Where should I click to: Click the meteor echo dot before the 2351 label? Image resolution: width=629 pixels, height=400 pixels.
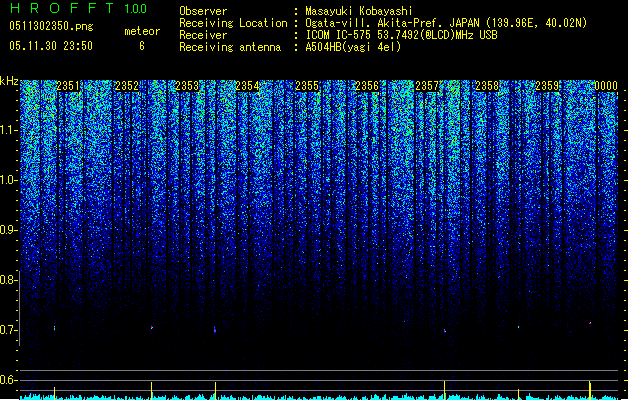coord(55,328)
